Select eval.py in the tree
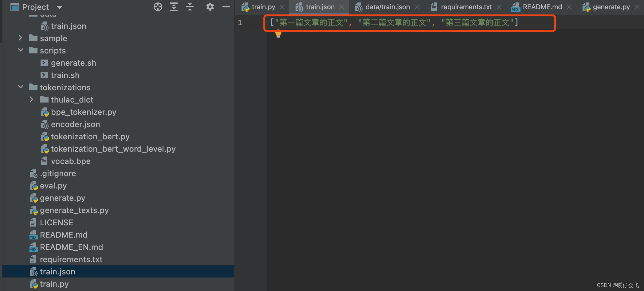Image resolution: width=644 pixels, height=291 pixels. coord(53,186)
